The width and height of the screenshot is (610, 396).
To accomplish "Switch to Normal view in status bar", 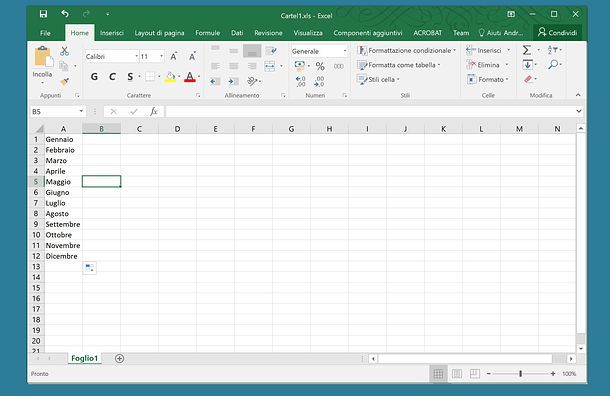I will click(438, 374).
